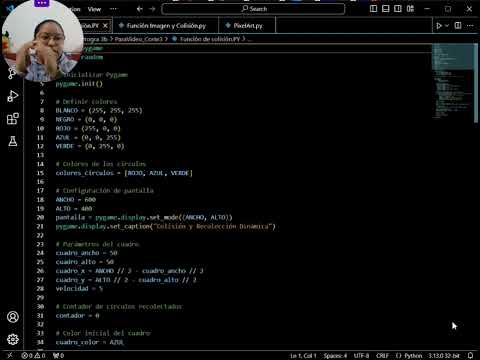Open the Extensions view
Viewport: 480px width, 360px height.
[13, 119]
